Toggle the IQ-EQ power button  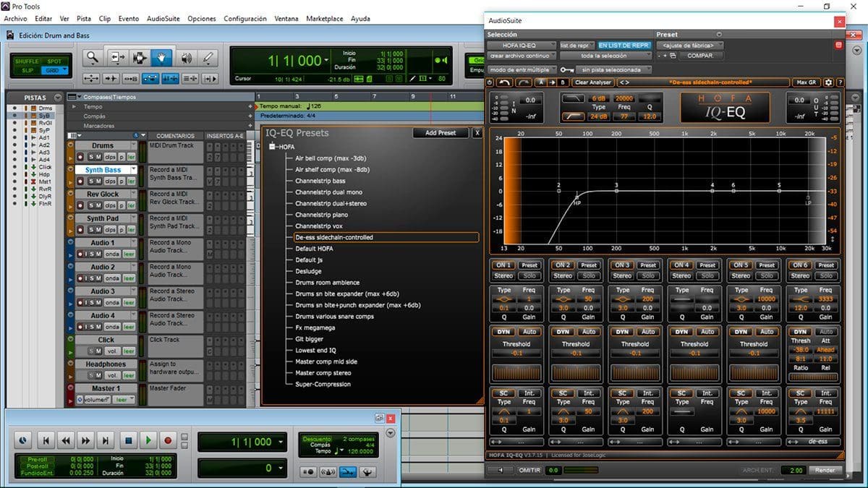click(x=490, y=82)
